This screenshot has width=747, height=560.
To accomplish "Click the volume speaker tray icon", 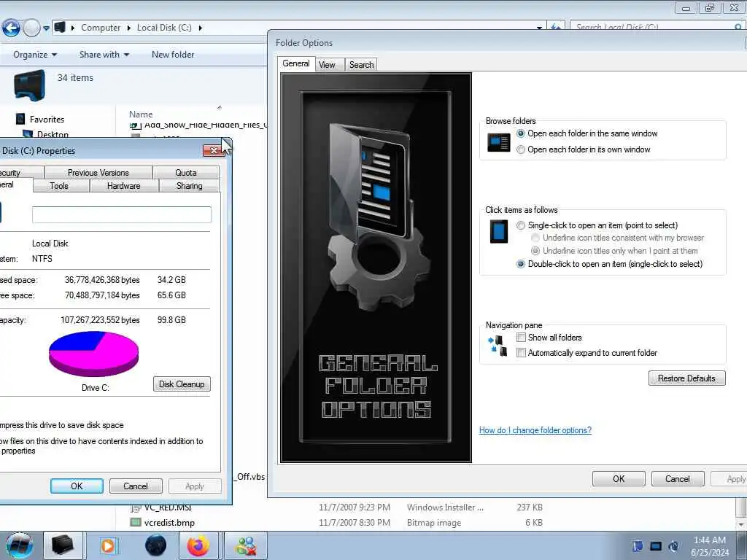I will pyautogui.click(x=673, y=546).
